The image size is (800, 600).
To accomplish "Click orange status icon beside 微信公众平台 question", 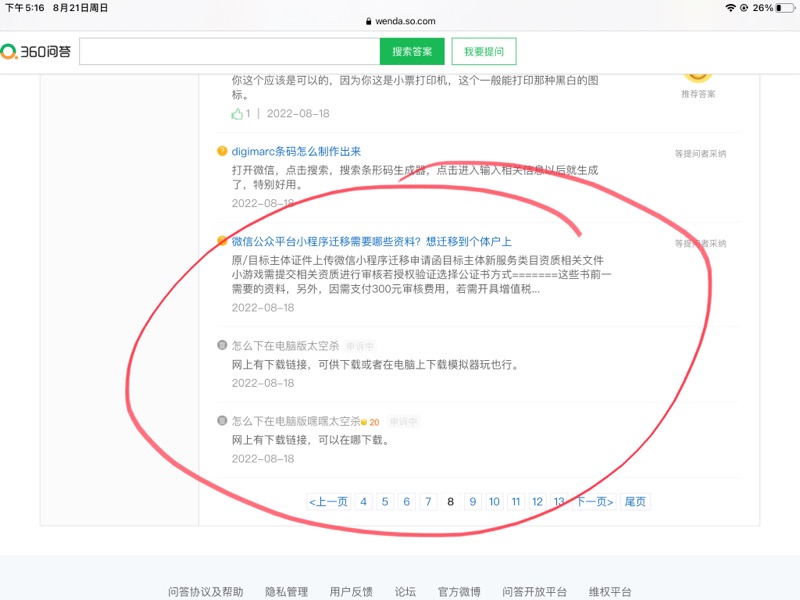I will click(222, 241).
